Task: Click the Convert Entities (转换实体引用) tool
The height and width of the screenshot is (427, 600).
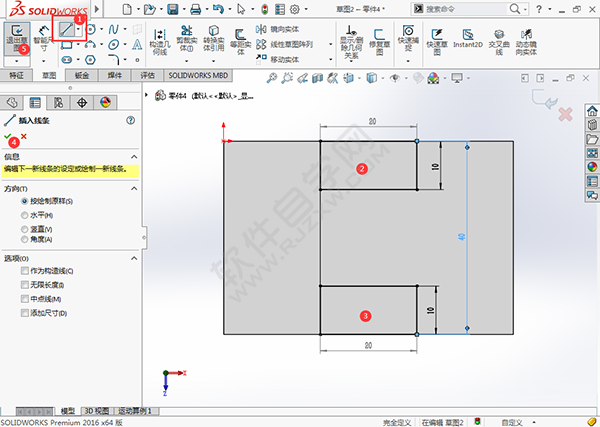Action: tap(214, 39)
